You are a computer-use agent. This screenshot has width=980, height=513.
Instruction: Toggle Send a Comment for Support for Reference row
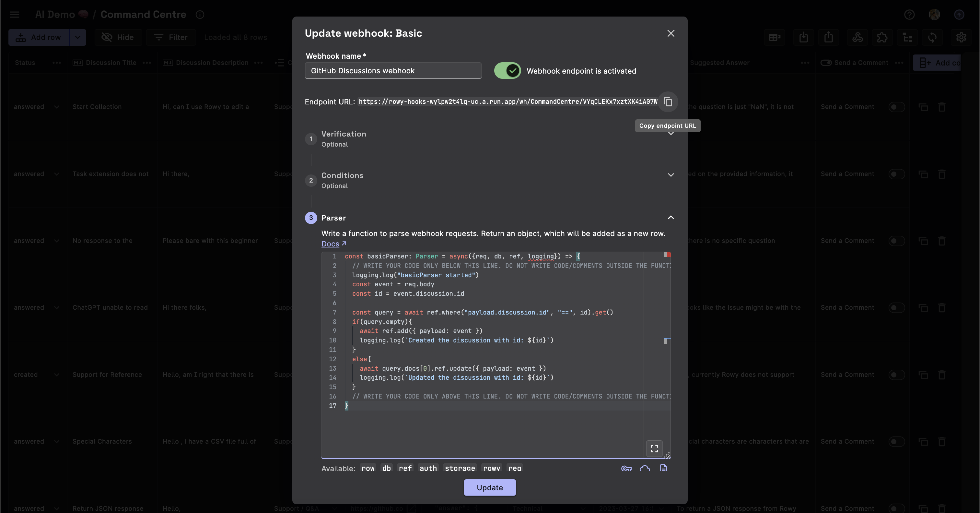click(x=896, y=375)
